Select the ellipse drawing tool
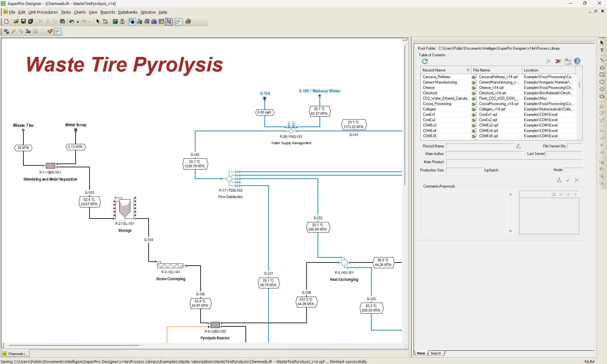Image resolution: width=607 pixels, height=364 pixels. (602, 89)
